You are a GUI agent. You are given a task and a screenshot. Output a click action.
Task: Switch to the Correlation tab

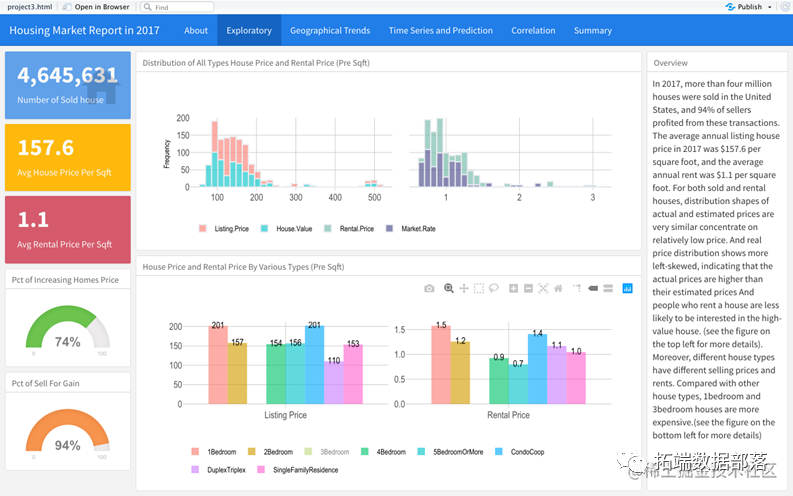tap(533, 30)
